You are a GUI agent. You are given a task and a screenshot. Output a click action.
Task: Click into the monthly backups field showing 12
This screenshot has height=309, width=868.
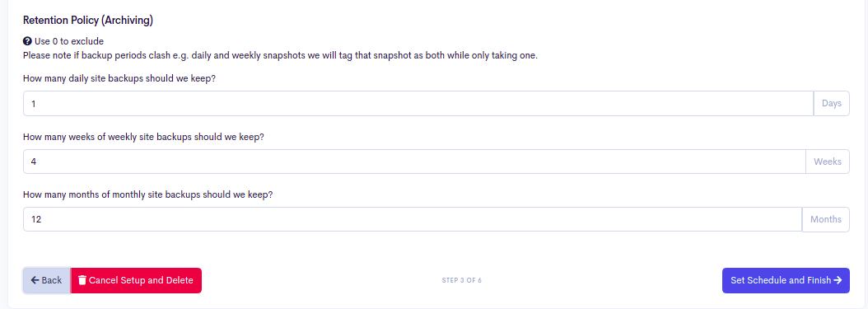point(413,219)
